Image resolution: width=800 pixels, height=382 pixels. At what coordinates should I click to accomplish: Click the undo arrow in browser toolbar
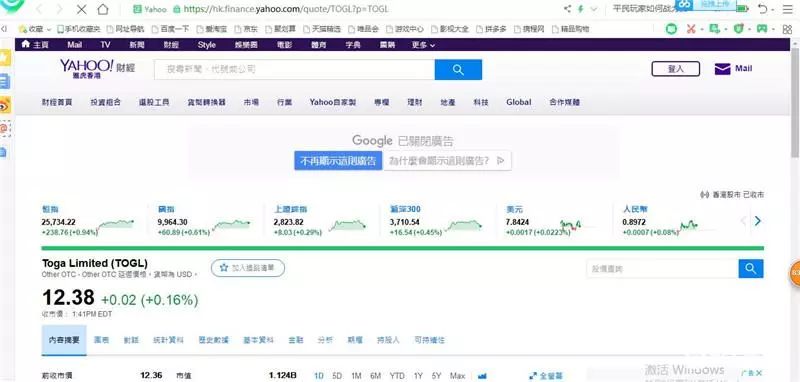[x=763, y=9]
